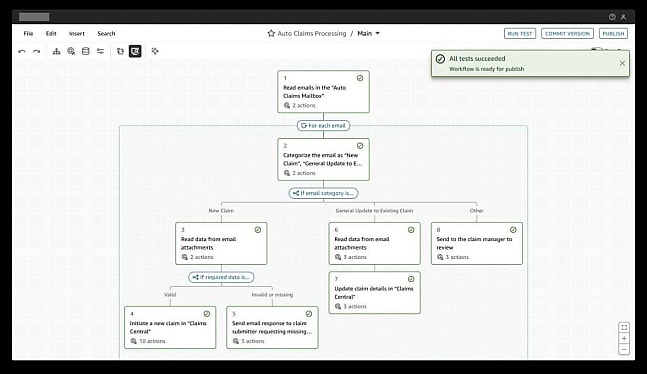Image resolution: width=647 pixels, height=374 pixels.
Task: Open the Edit menu
Action: (x=51, y=33)
